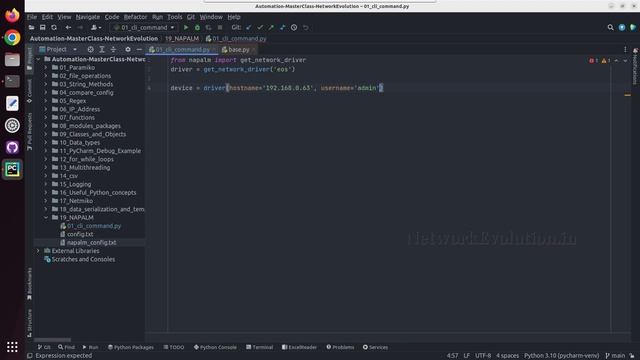Viewport: 640px width, 360px height.
Task: Select the 01_cli_command.py editor tab
Action: [x=182, y=49]
